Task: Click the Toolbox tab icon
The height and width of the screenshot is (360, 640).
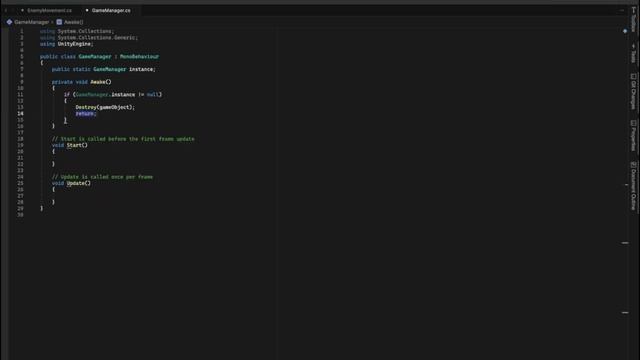Action: tap(633, 10)
